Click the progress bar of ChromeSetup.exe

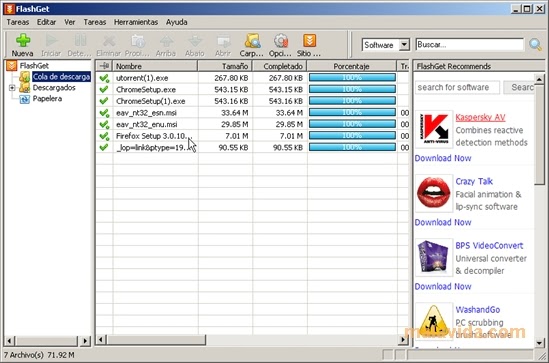352,89
